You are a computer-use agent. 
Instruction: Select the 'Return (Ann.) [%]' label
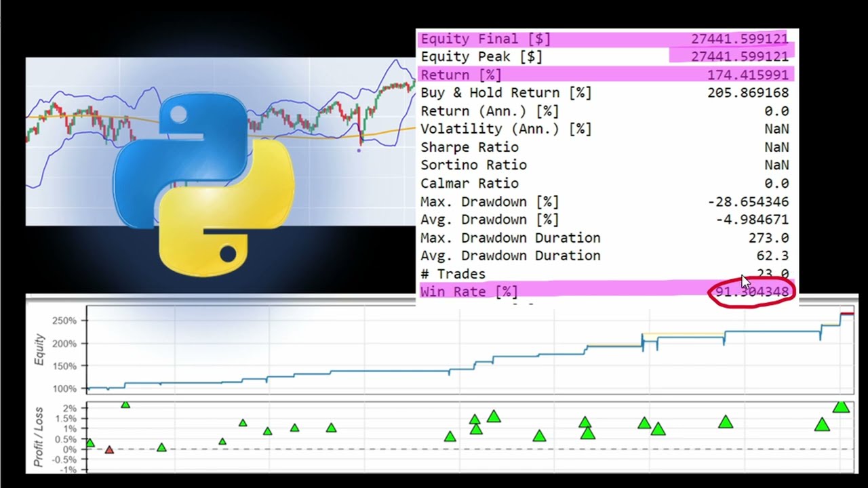(x=490, y=111)
